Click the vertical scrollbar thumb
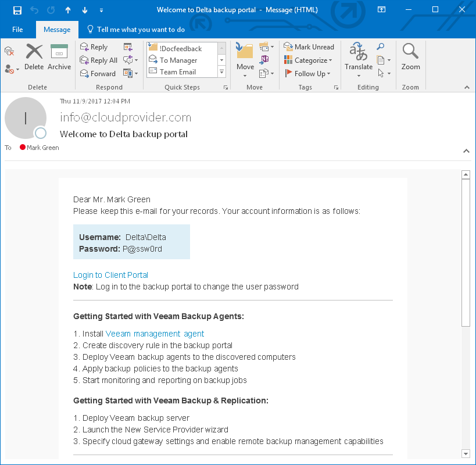 (466, 252)
